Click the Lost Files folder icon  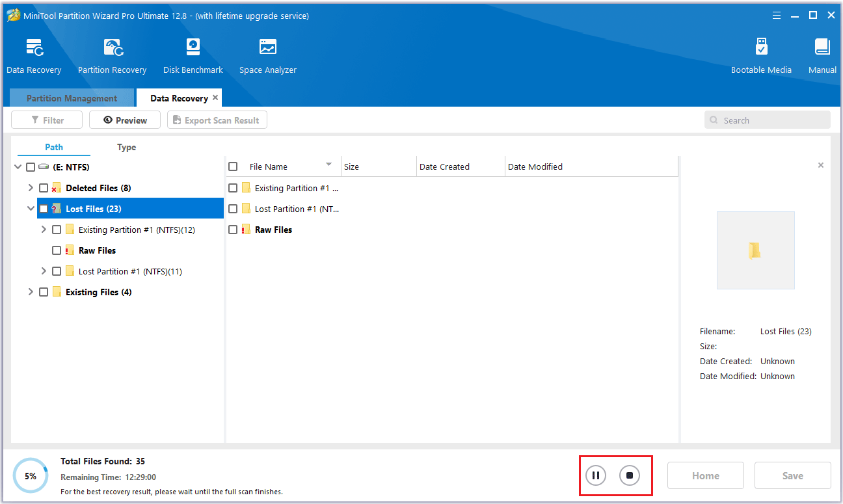tap(56, 209)
